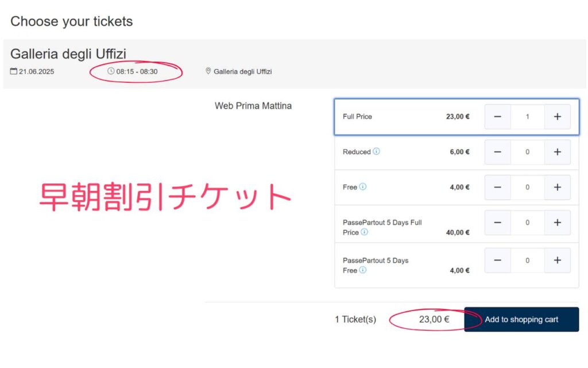Image resolution: width=588 pixels, height=368 pixels.
Task: Click the Add to shopping cart button
Action: click(521, 320)
